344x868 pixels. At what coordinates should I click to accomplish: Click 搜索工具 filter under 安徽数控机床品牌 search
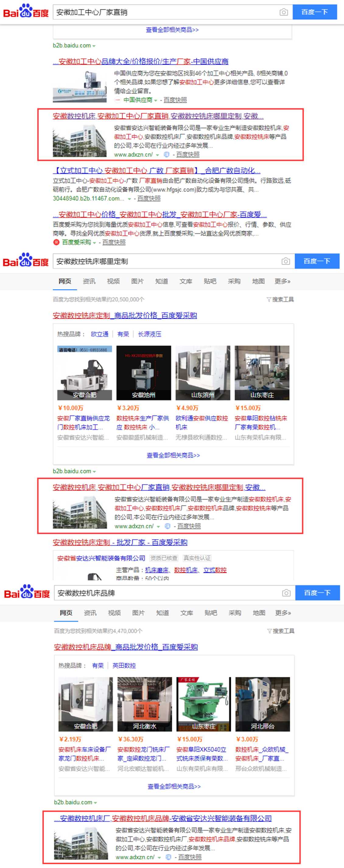click(x=281, y=631)
